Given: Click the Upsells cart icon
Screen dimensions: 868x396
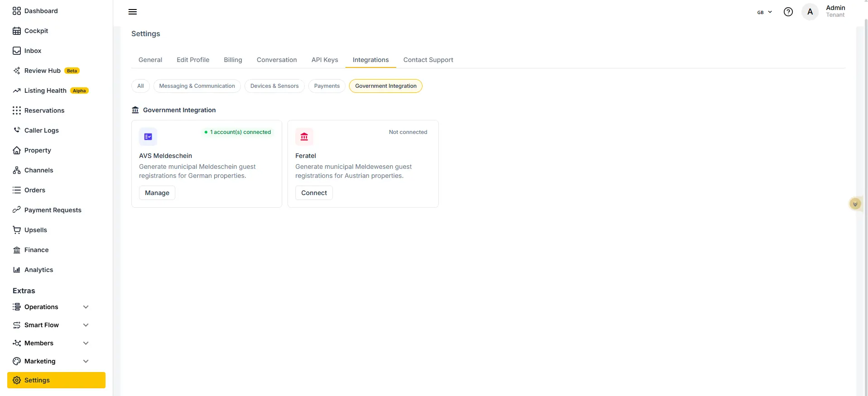Looking at the screenshot, I should click(x=17, y=230).
